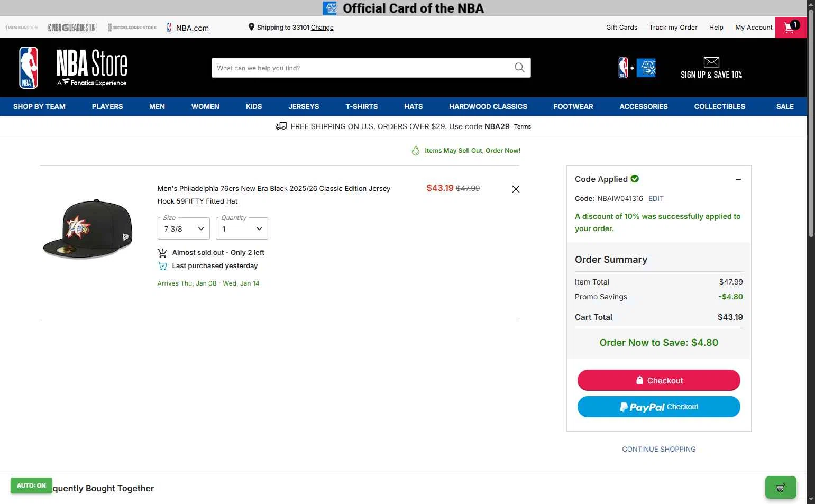The width and height of the screenshot is (815, 504).
Task: Open the JERSEYS menu
Action: (x=304, y=106)
